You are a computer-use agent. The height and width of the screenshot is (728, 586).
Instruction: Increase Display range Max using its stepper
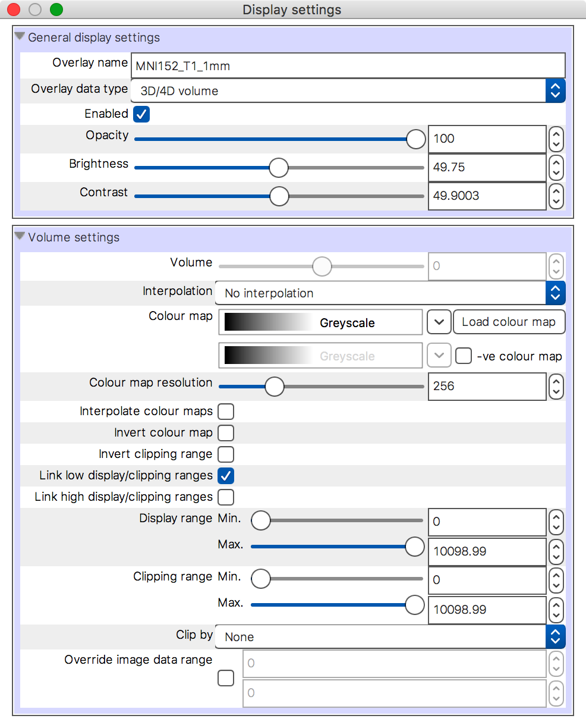coord(556,547)
